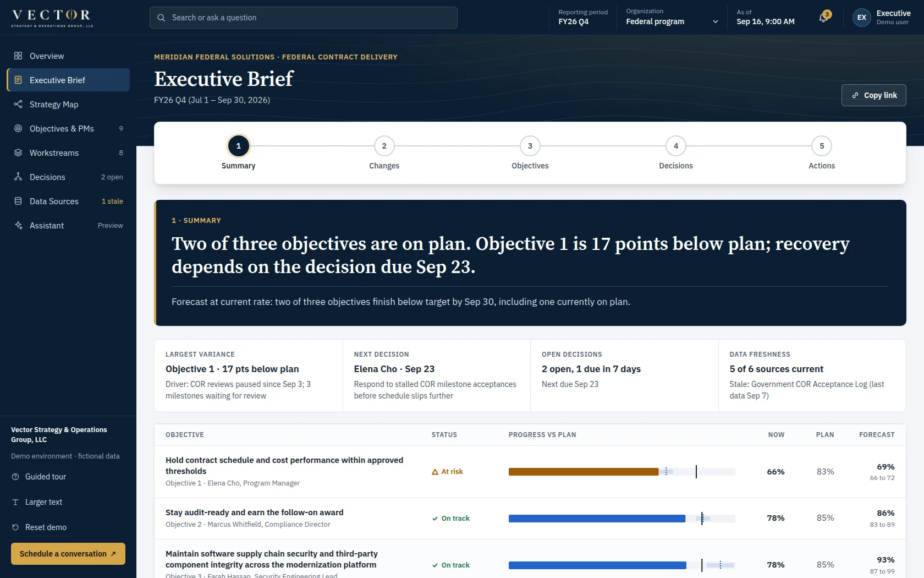Click the Executive Brief document icon

tap(18, 80)
